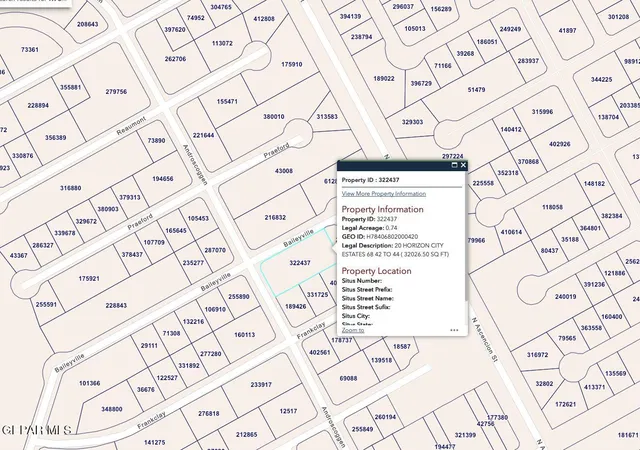Select parcel 276818 on the map
The image size is (640, 450).
209,414
